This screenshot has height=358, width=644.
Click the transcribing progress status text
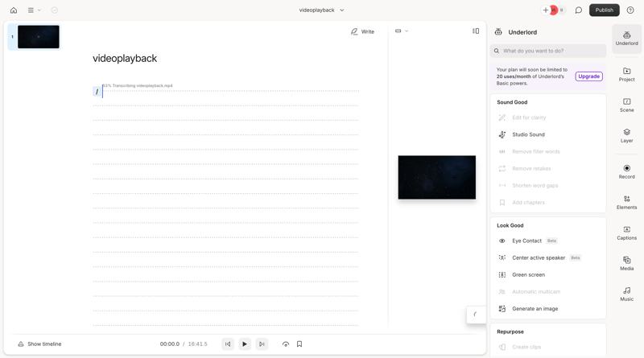[x=138, y=86]
